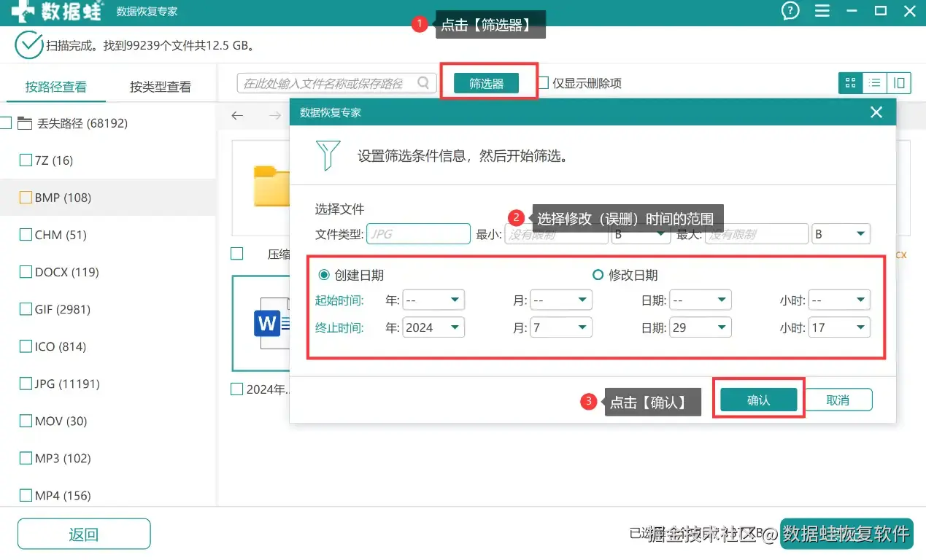Go back with the left arrow
926x560 pixels.
pyautogui.click(x=237, y=116)
